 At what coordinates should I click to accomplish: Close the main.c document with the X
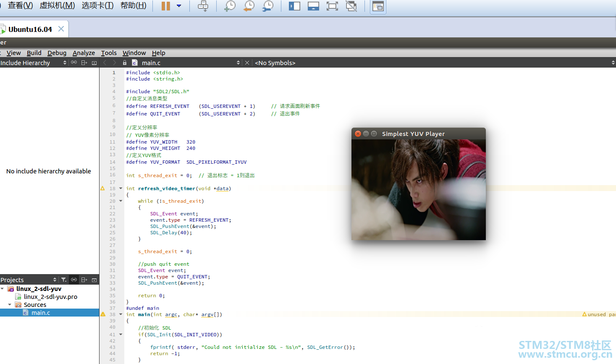pos(247,63)
